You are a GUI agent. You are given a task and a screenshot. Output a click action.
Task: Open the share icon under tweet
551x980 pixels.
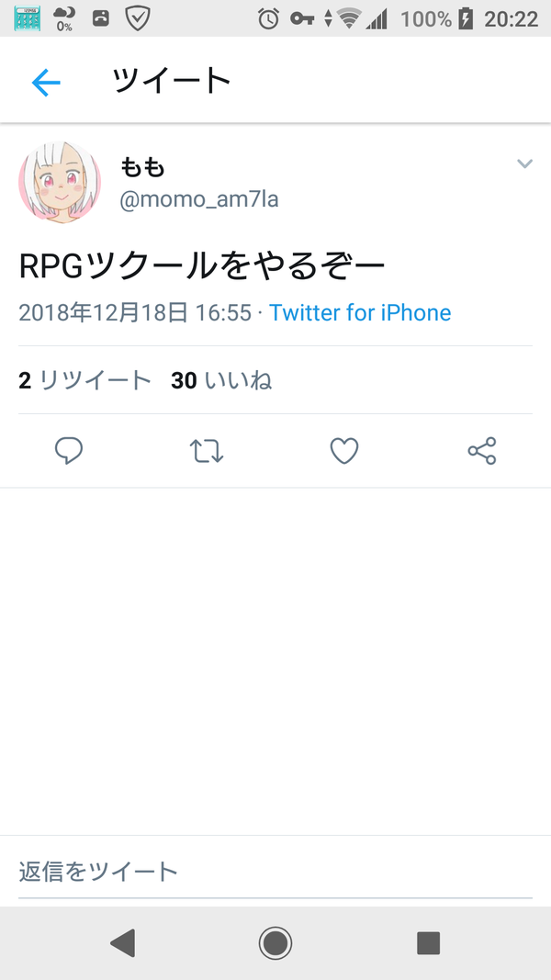(x=481, y=451)
